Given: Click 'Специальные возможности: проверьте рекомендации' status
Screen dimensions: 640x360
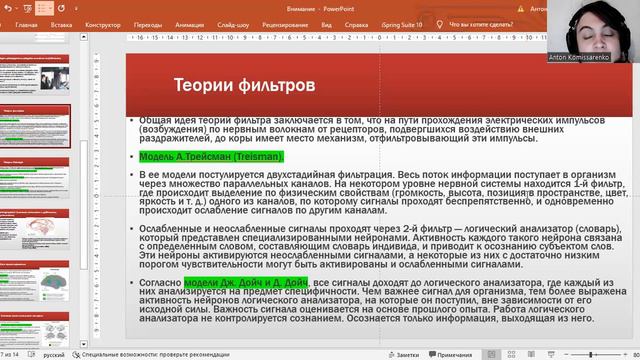Looking at the screenshot, I should (x=156, y=355).
